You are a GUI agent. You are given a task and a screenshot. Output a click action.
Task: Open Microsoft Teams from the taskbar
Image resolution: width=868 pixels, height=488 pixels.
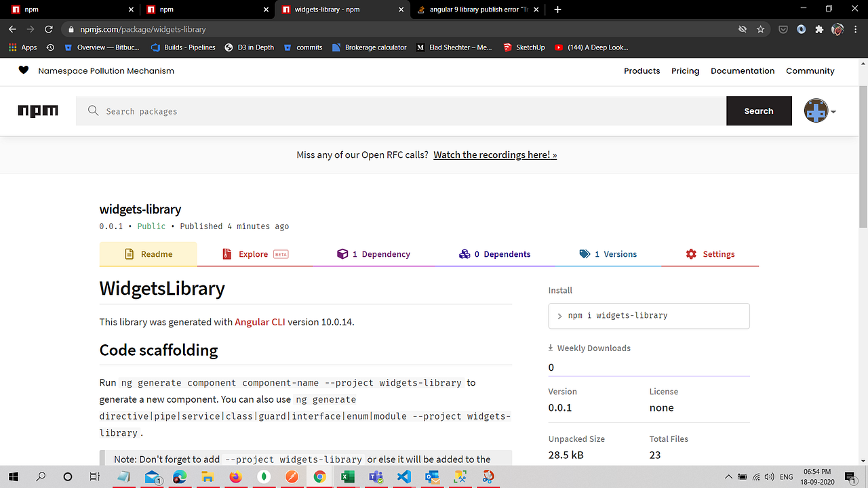pos(376,478)
